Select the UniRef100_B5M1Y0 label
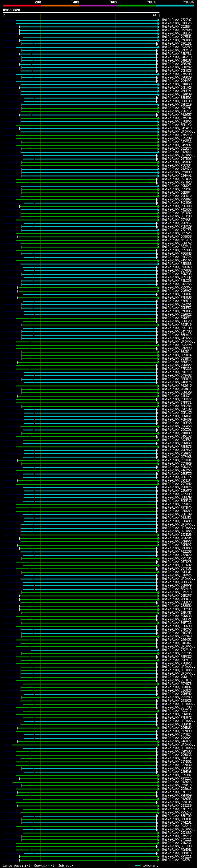 click(177, 125)
